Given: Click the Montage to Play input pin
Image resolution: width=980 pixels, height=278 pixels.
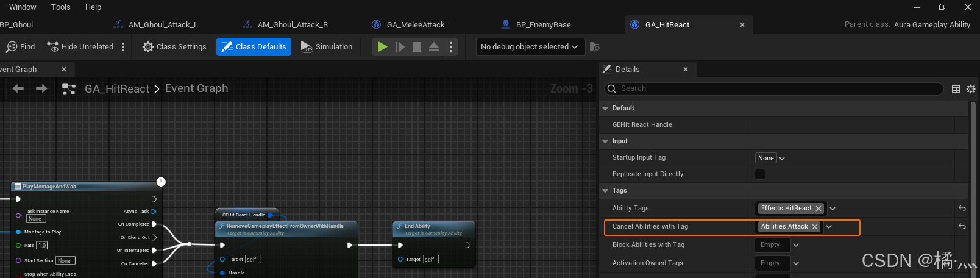Looking at the screenshot, I should (x=19, y=232).
